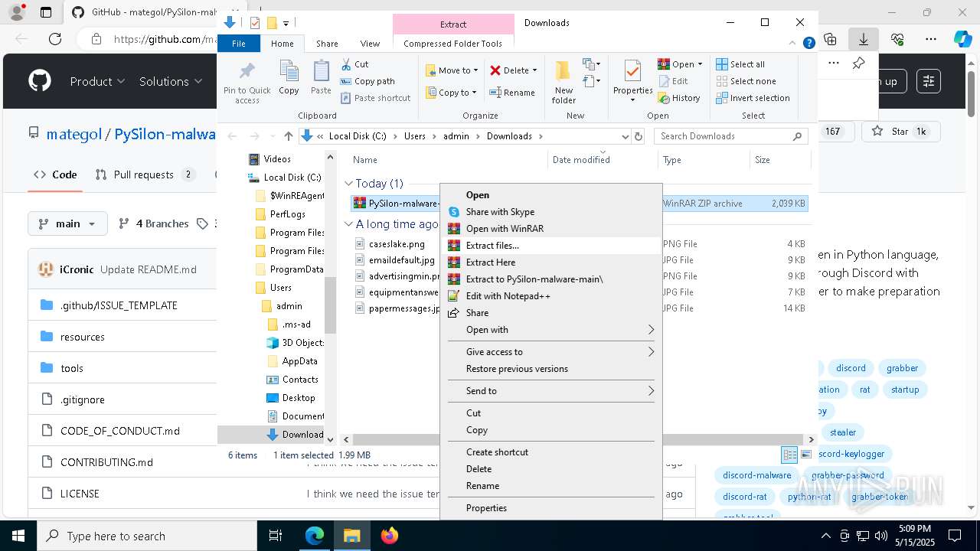Expand Product menu on GitHub
This screenshot has width=980, height=551.
pyautogui.click(x=97, y=81)
